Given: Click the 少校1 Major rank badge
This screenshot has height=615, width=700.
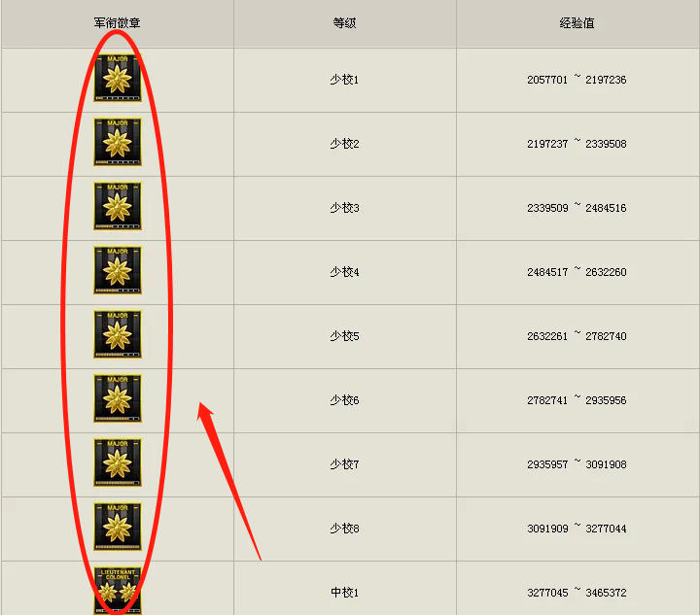Looking at the screenshot, I should (118, 78).
